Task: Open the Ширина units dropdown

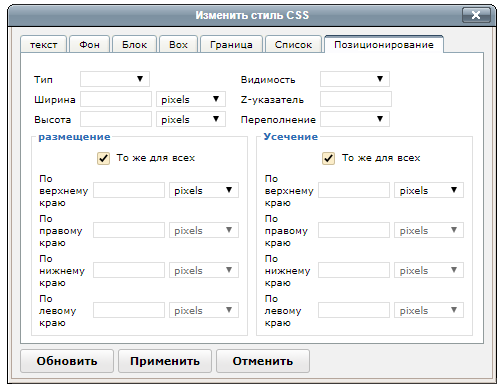Action: point(191,99)
